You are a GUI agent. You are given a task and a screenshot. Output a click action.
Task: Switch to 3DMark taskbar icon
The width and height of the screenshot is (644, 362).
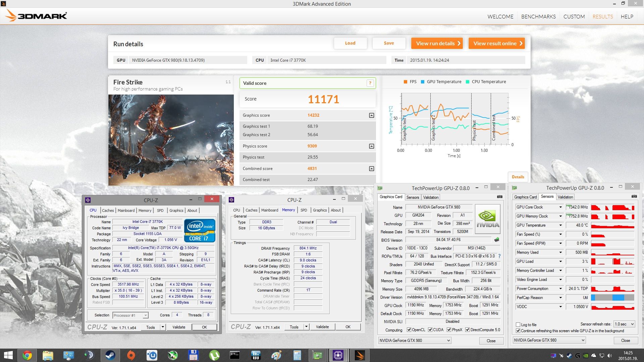360,355
